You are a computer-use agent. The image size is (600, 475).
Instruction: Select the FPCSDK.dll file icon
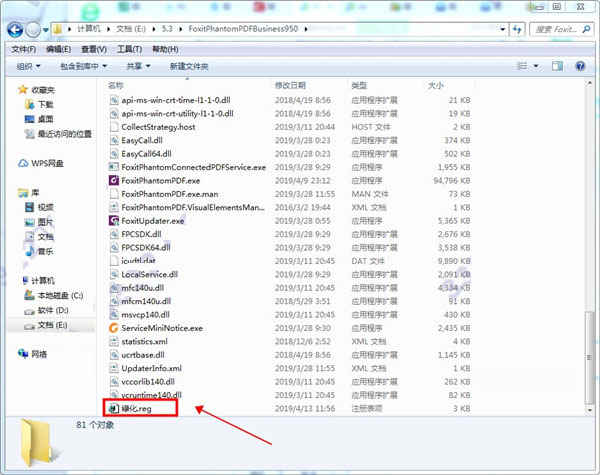114,234
